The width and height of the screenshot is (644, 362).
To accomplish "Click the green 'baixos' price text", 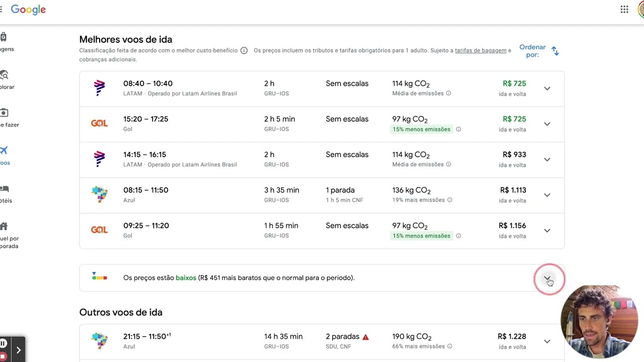I will click(186, 278).
